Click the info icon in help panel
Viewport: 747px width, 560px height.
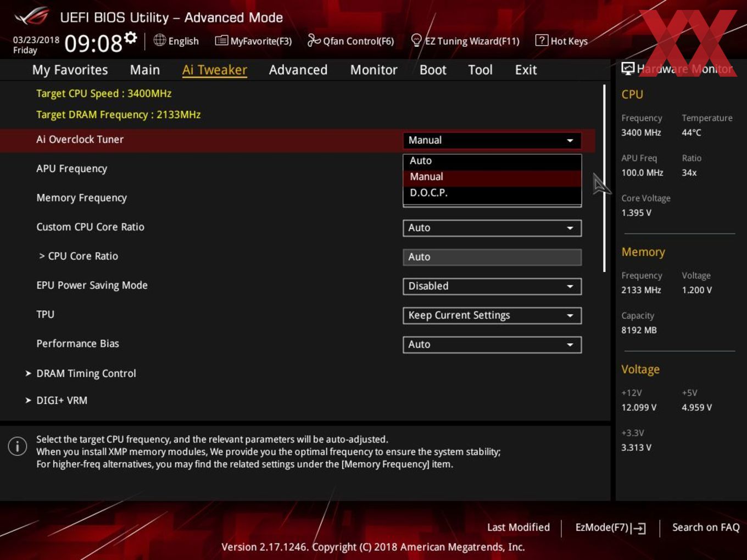tap(18, 446)
